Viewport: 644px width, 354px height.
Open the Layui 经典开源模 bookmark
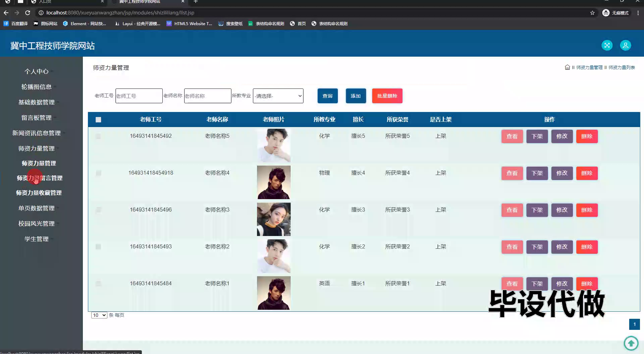138,23
